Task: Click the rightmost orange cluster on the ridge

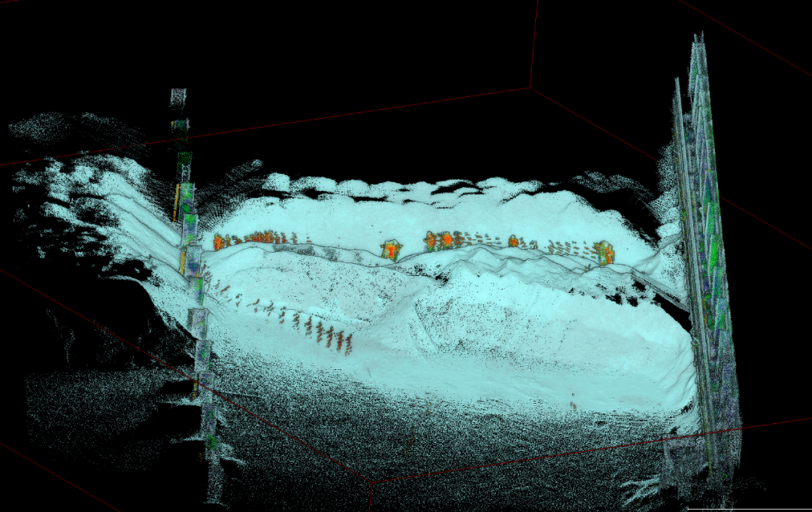Action: pos(604,252)
